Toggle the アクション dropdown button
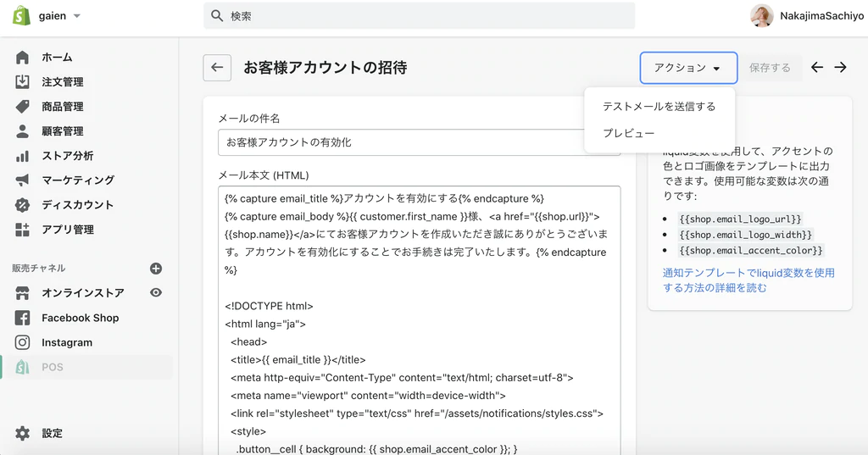 pyautogui.click(x=687, y=68)
